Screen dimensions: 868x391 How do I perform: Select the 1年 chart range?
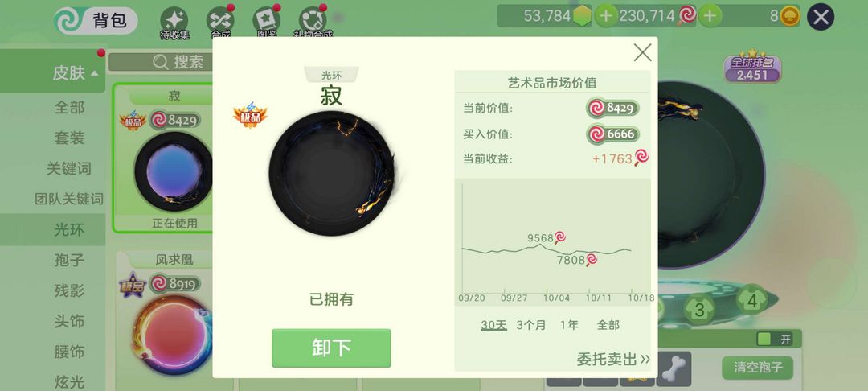[x=569, y=325]
